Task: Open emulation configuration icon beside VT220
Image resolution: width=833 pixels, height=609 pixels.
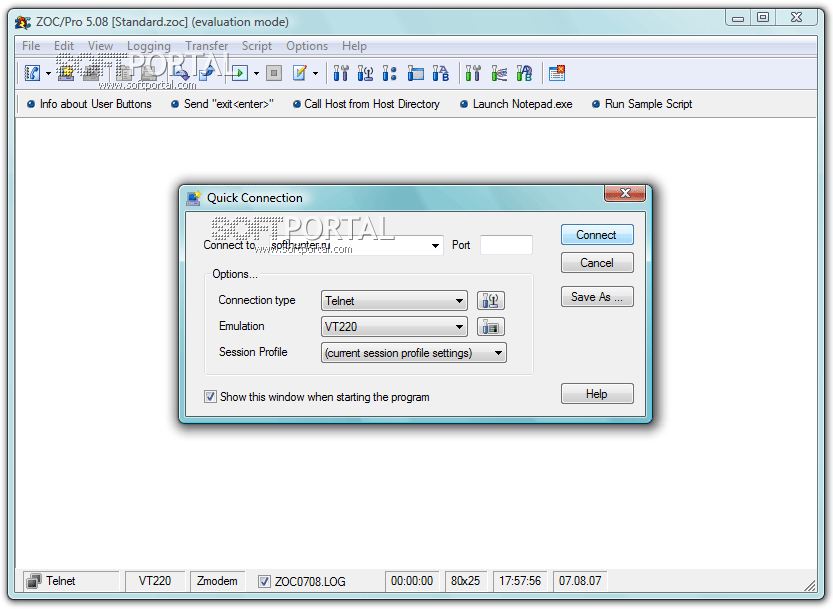Action: pos(490,327)
